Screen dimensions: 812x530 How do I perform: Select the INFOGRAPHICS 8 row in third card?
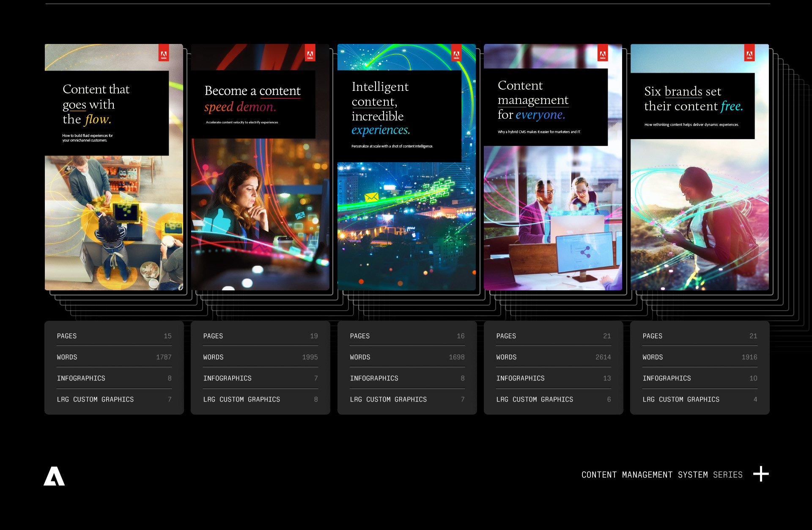pyautogui.click(x=407, y=378)
